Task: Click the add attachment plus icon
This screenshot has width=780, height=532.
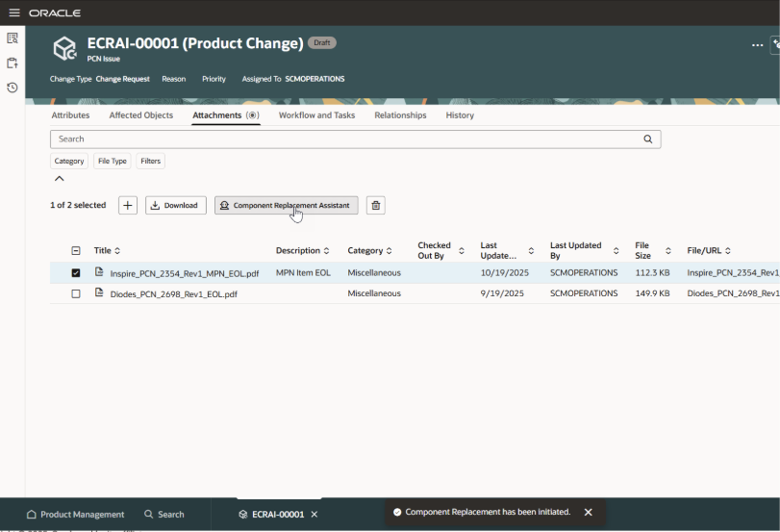Action: click(x=128, y=205)
